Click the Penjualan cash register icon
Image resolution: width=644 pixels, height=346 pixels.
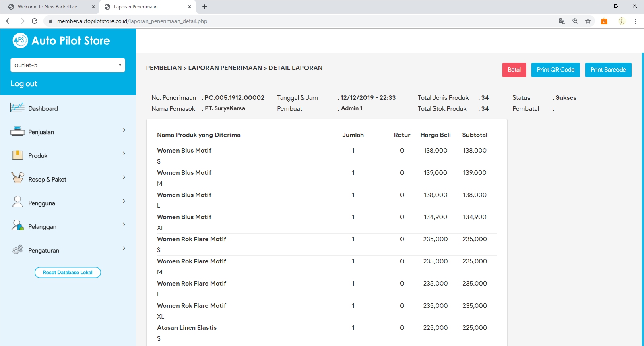(x=17, y=131)
